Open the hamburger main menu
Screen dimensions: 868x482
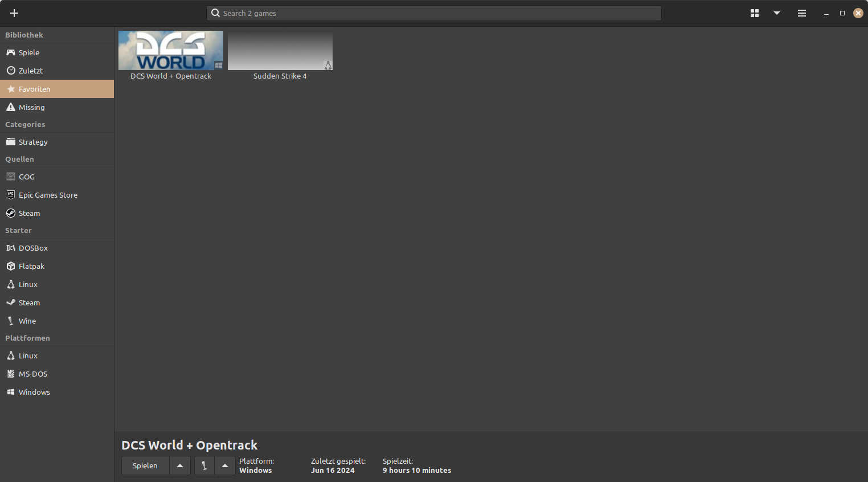tap(802, 13)
